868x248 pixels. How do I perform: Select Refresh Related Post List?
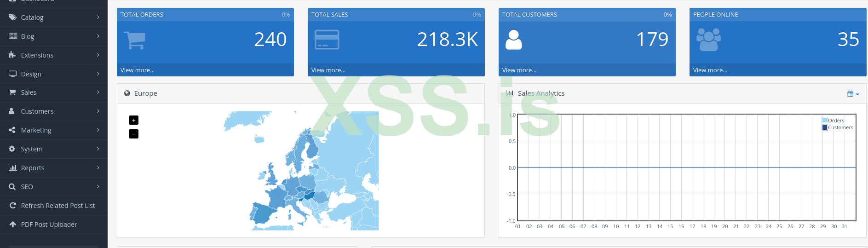(x=54, y=206)
